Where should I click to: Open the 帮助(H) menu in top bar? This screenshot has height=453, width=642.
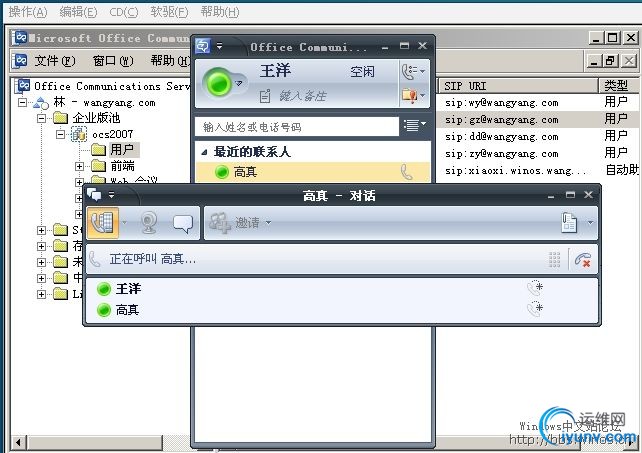click(x=220, y=12)
